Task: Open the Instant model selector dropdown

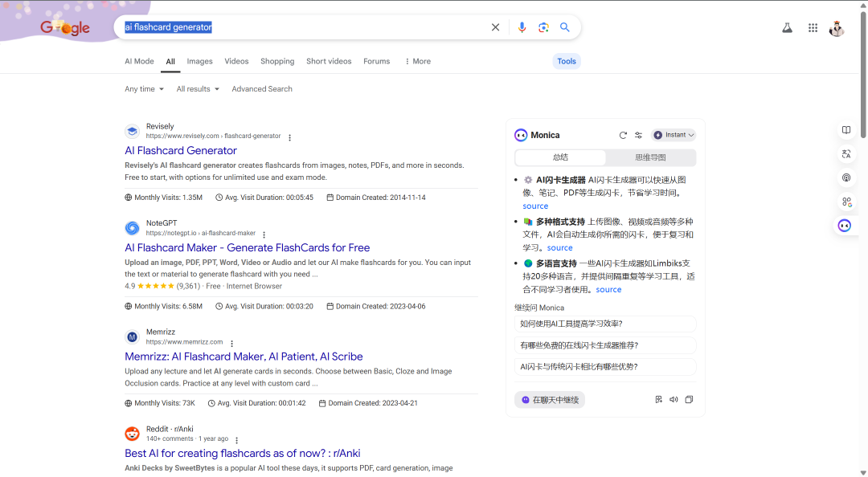Action: point(674,135)
